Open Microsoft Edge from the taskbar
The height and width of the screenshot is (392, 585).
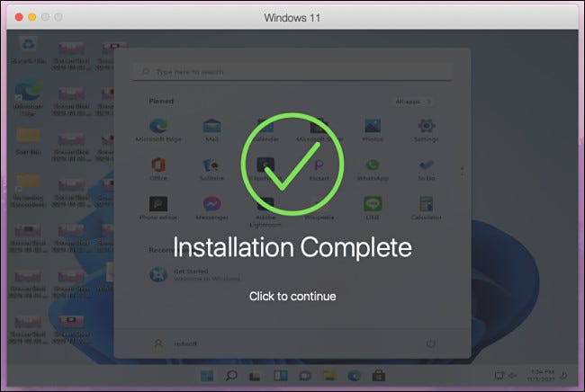pos(354,376)
